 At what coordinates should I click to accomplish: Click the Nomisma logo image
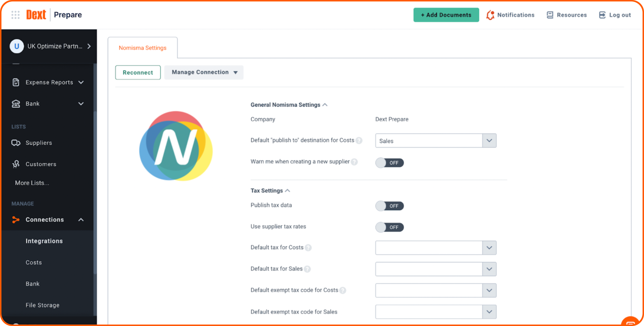click(x=176, y=146)
